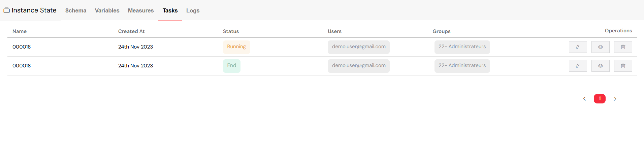View the End task with eye icon
Screen dimensions: 644x156
point(600,66)
